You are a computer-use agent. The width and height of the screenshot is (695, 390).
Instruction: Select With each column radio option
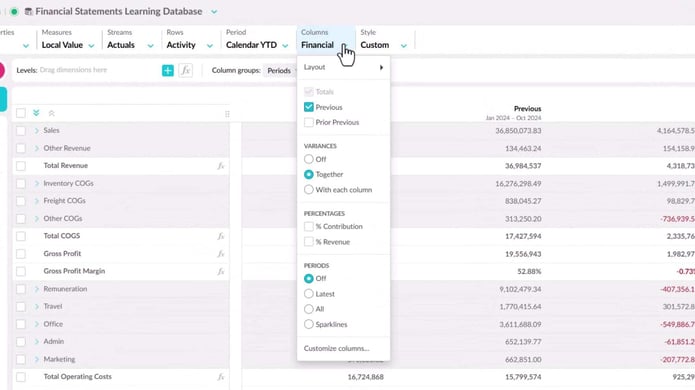[x=308, y=190]
